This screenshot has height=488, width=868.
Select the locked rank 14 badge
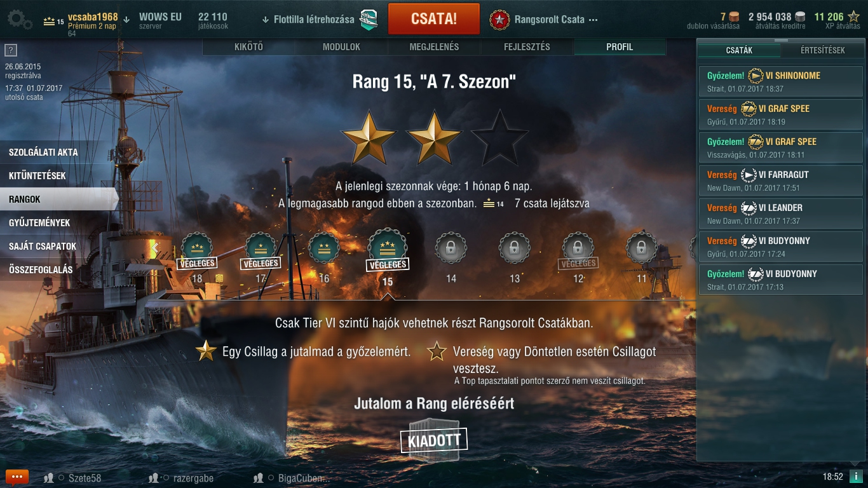tap(451, 248)
